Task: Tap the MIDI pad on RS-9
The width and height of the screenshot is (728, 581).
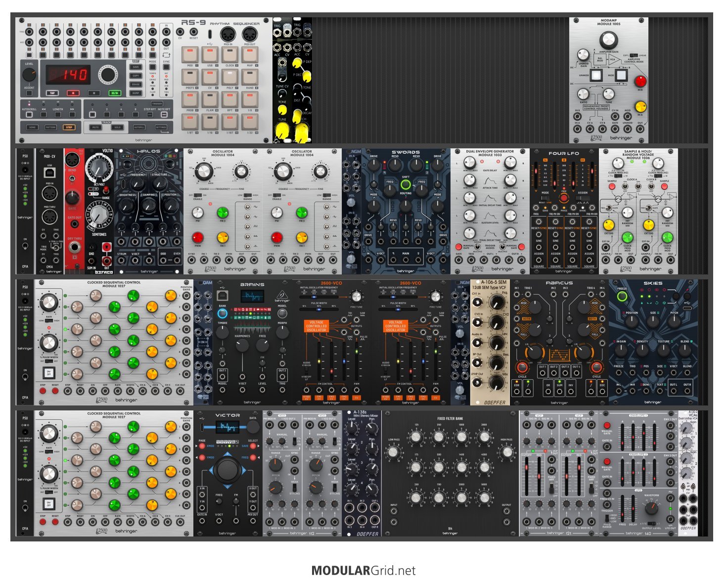Action: coord(190,55)
